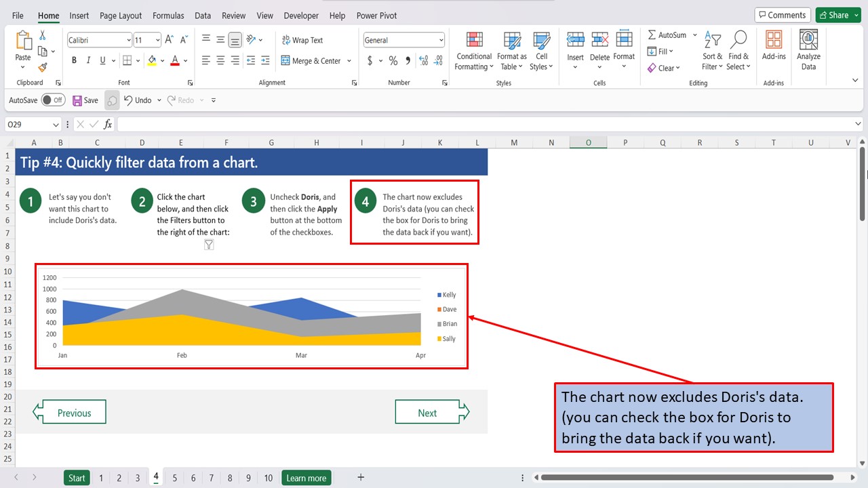Click the Next navigation button
The height and width of the screenshot is (488, 868).
[427, 412]
